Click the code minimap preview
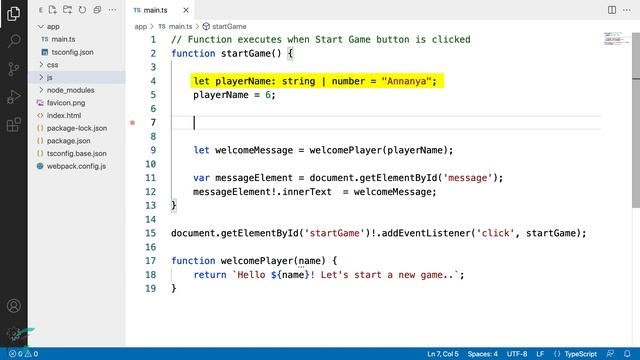The image size is (640, 360). 616,39
